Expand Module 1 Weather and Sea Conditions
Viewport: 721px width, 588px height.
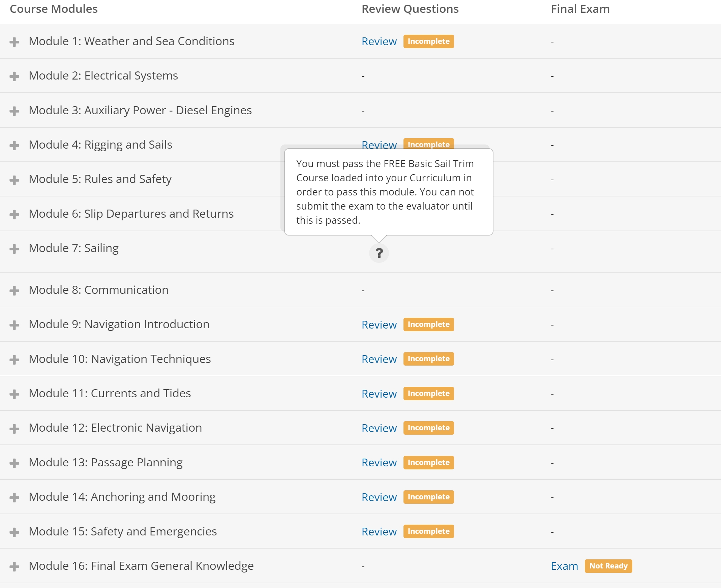14,42
